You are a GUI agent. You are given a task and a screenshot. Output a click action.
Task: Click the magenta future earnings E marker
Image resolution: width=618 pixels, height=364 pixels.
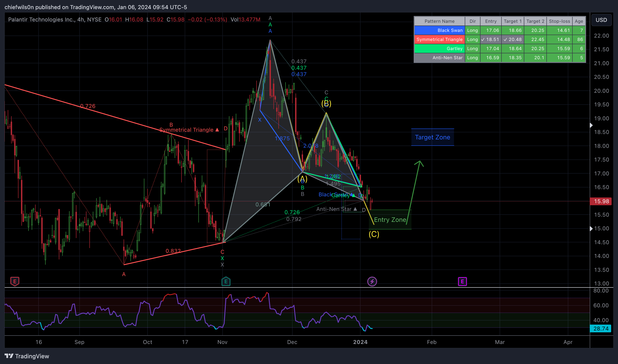tap(462, 282)
